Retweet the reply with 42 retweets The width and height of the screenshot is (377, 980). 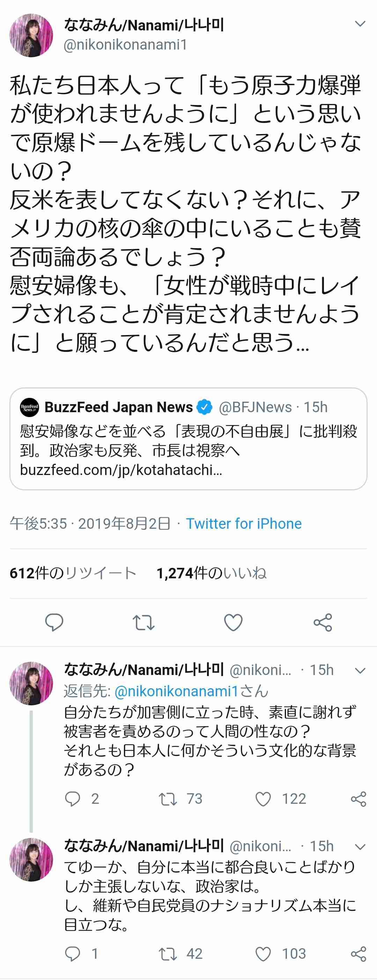[x=168, y=953]
